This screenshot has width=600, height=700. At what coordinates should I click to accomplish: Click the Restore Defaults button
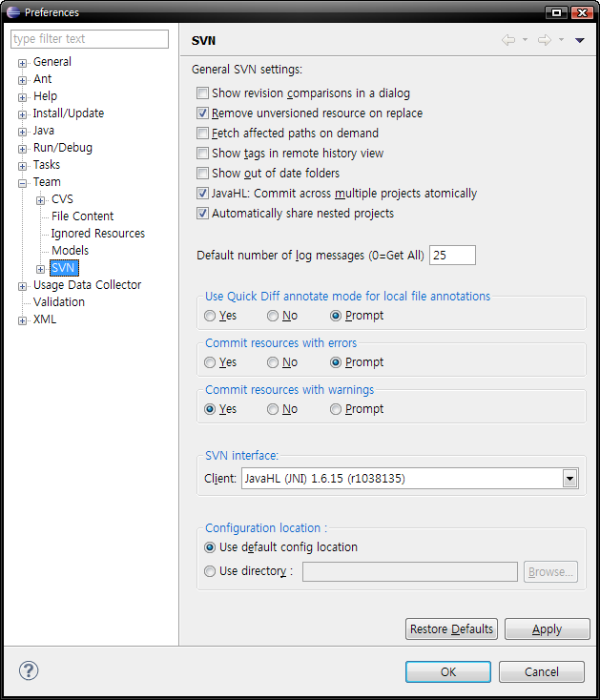click(451, 629)
